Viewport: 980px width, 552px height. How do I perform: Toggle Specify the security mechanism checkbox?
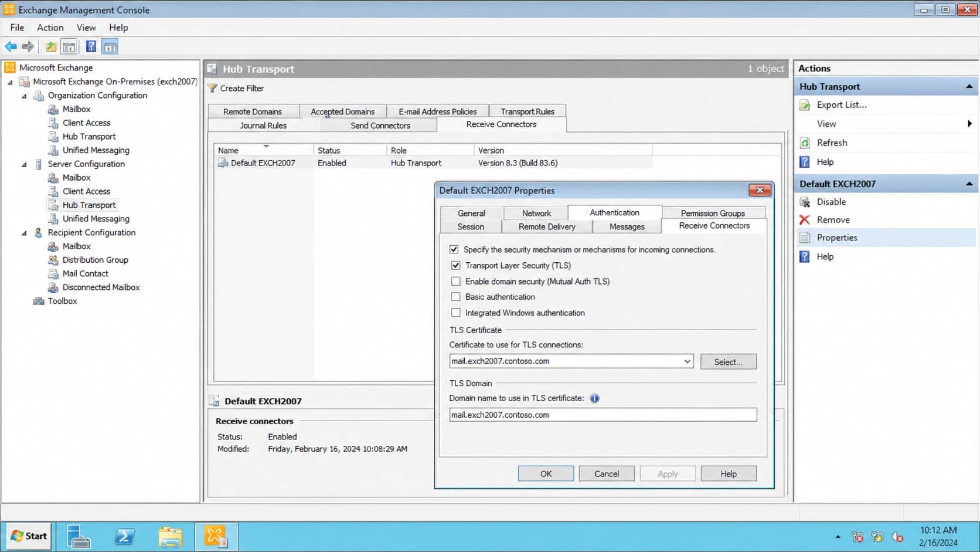(x=454, y=249)
